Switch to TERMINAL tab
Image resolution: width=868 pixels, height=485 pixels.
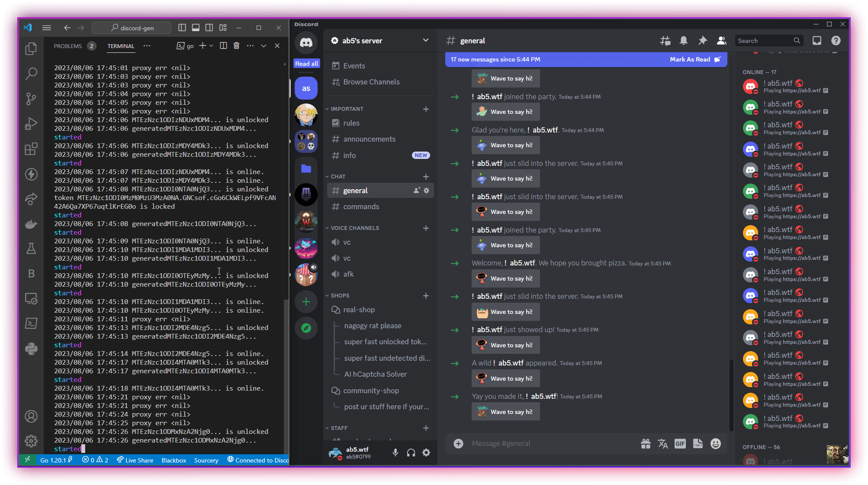[x=121, y=46]
